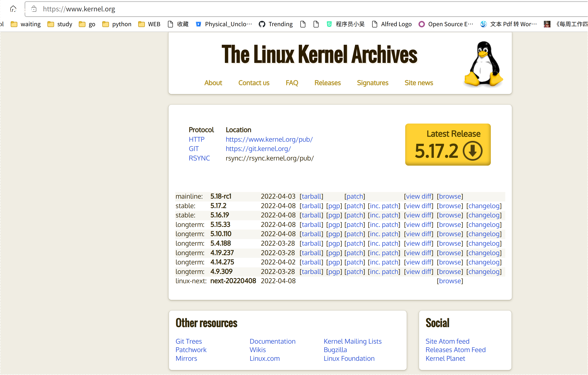Open the 程序员小吴 bookmark
The image size is (588, 375).
click(x=346, y=24)
